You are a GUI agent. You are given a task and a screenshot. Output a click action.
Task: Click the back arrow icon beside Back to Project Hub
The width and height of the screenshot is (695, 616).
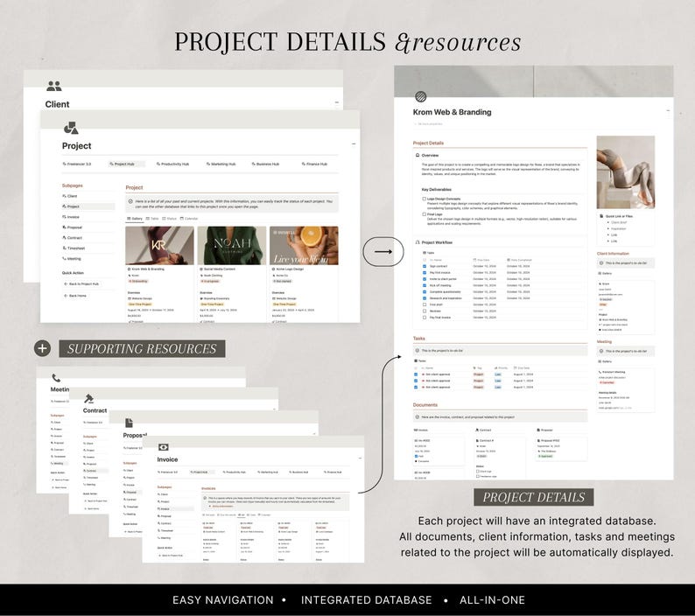[66, 283]
